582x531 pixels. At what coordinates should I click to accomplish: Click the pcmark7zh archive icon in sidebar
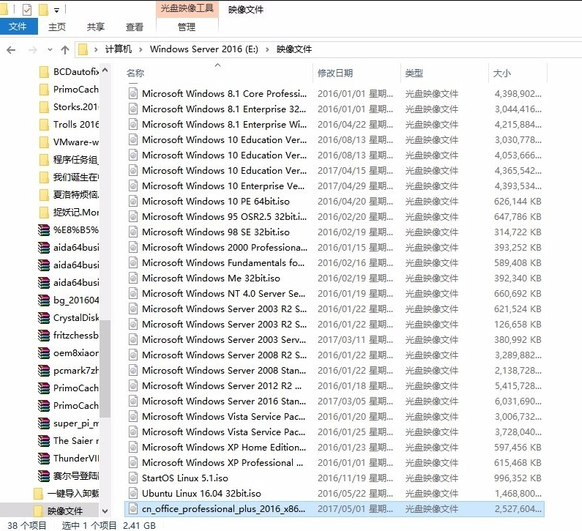click(44, 371)
